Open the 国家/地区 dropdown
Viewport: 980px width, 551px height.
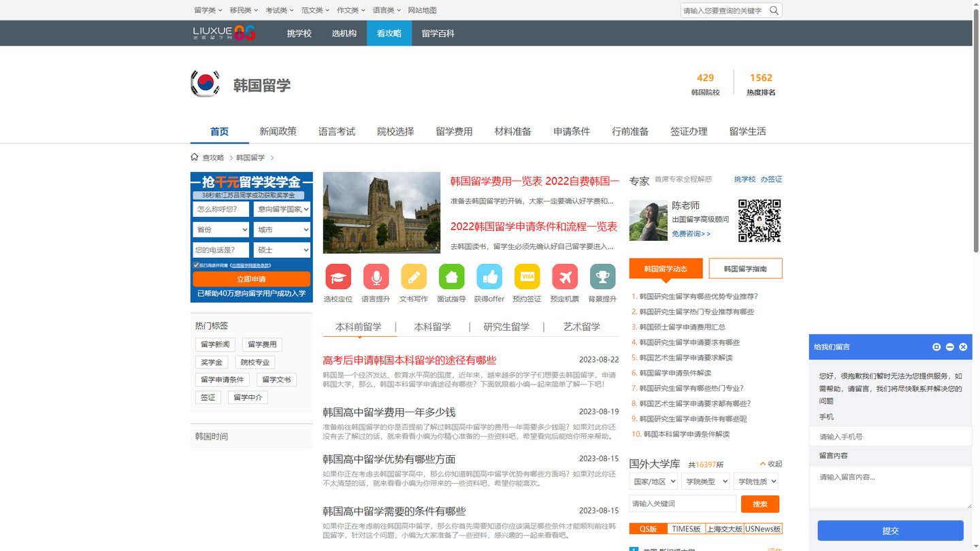653,482
